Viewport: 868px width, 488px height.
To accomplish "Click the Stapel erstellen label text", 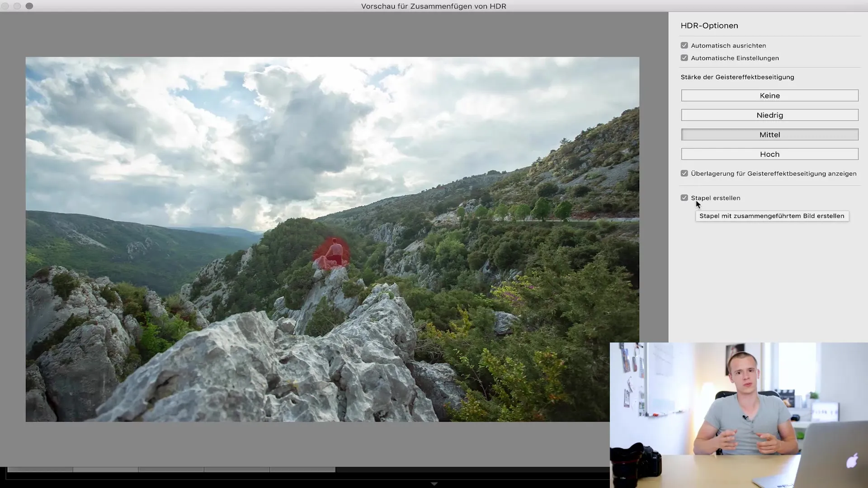I will [x=716, y=198].
